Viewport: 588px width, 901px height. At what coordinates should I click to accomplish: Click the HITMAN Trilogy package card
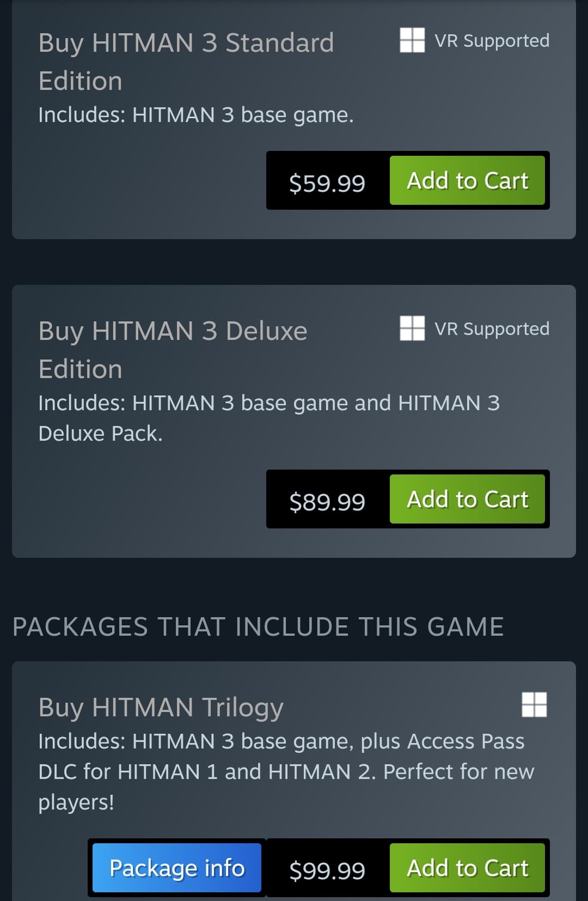point(294,781)
